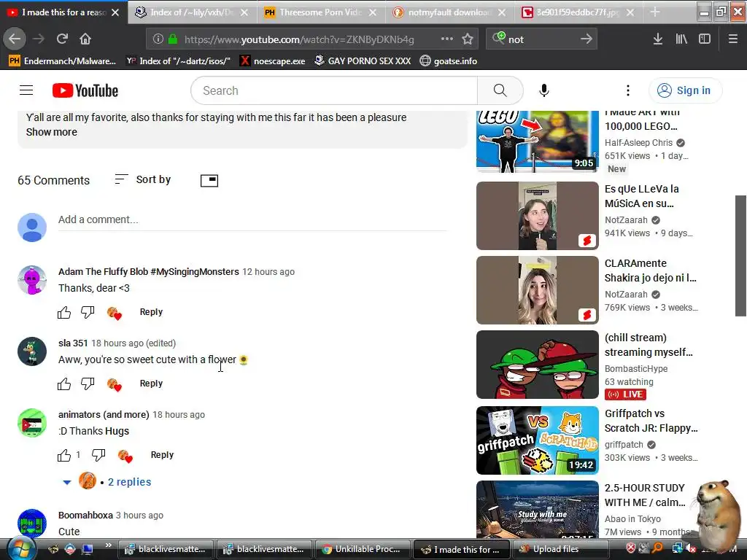Open the Griffpatch vs Scratch JR thumbnail
The height and width of the screenshot is (560, 747).
pos(538,440)
